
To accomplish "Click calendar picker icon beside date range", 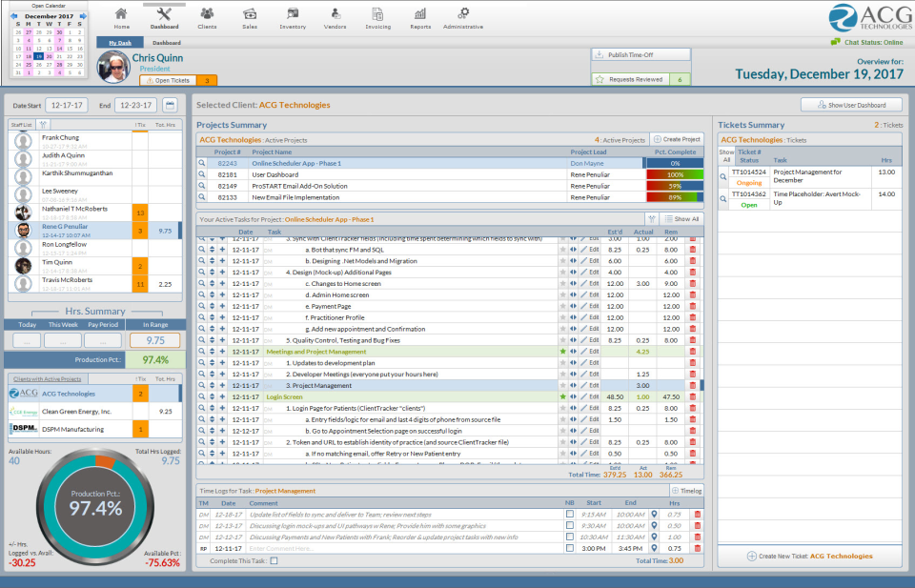I will point(170,106).
